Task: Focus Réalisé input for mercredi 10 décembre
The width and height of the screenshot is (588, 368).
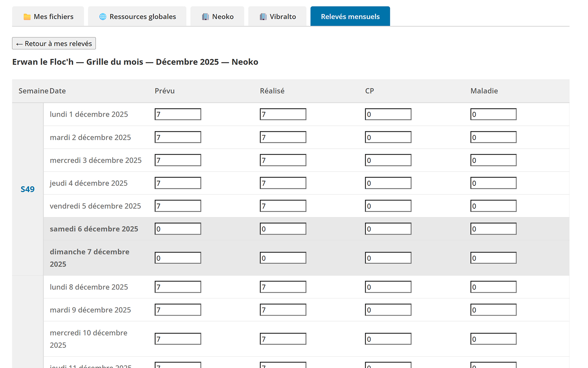Action: pyautogui.click(x=283, y=339)
